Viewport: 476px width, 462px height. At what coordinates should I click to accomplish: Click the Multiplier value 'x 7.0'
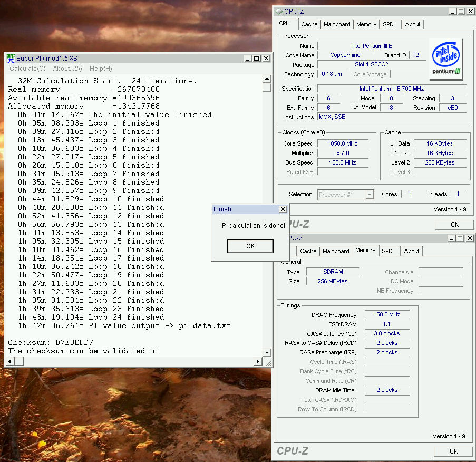coord(343,153)
